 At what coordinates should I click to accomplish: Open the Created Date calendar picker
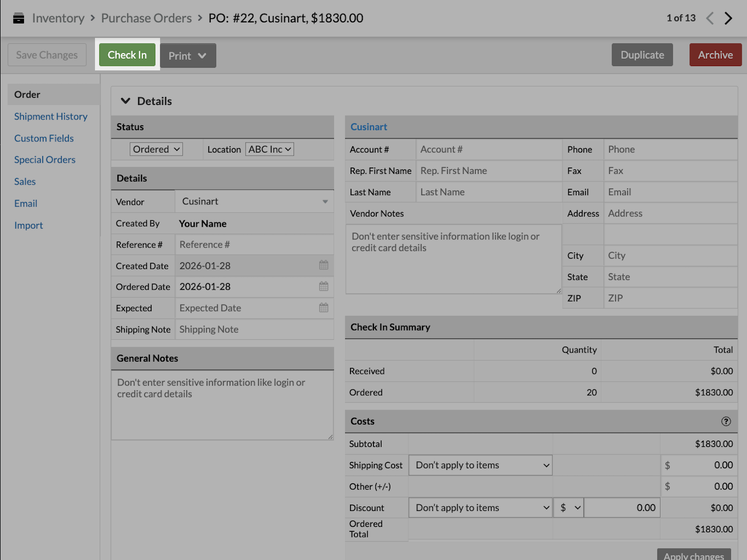point(323,265)
